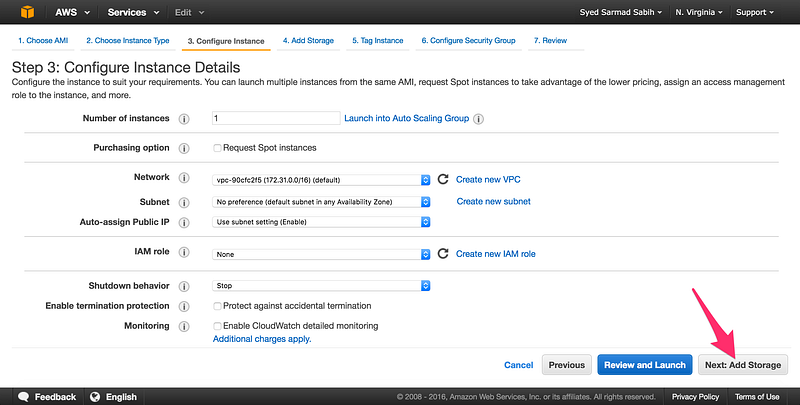The width and height of the screenshot is (800, 405).
Task: Go to 1. Choose AMI tab
Action: click(43, 41)
